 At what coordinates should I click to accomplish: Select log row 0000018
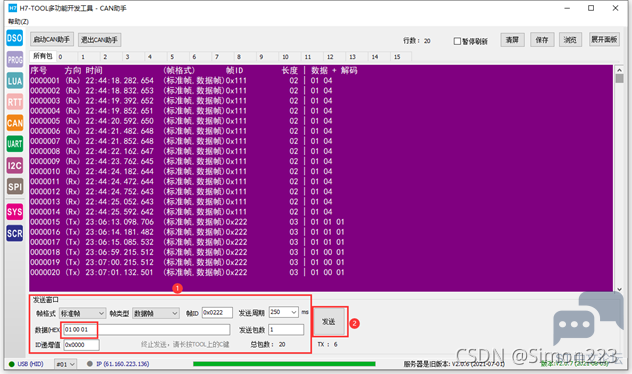tap(187, 252)
